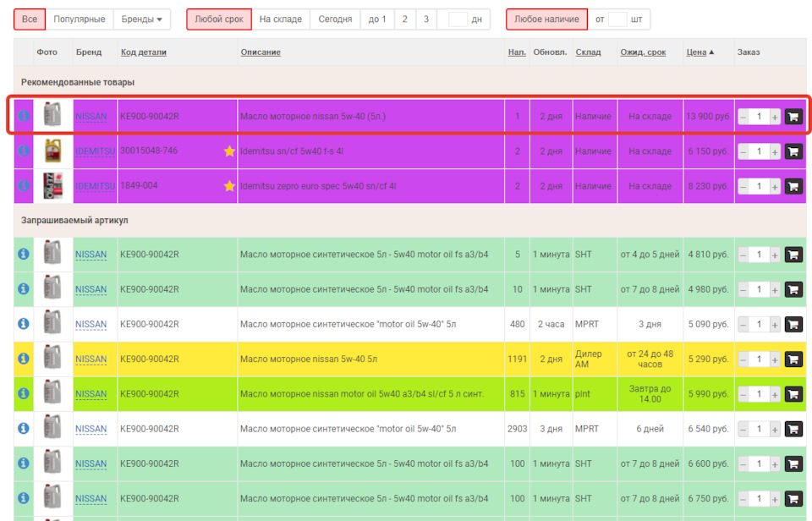The width and height of the screenshot is (812, 521).
Task: Select the 3-day delivery filter
Action: pos(426,19)
